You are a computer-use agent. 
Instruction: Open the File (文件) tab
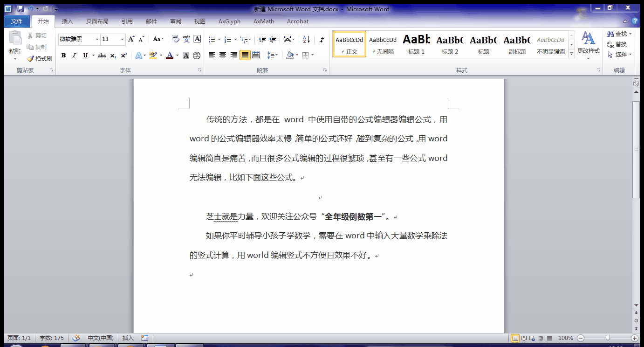(17, 21)
